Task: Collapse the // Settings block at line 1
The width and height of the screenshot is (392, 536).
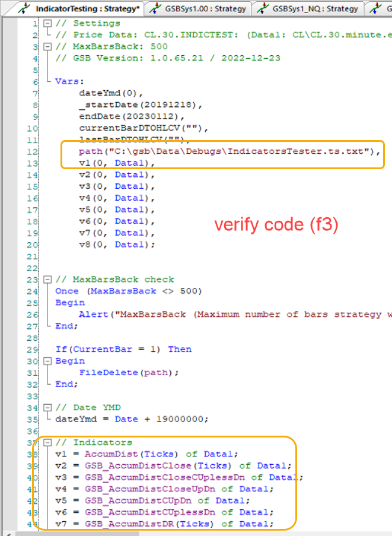Action: (x=47, y=23)
